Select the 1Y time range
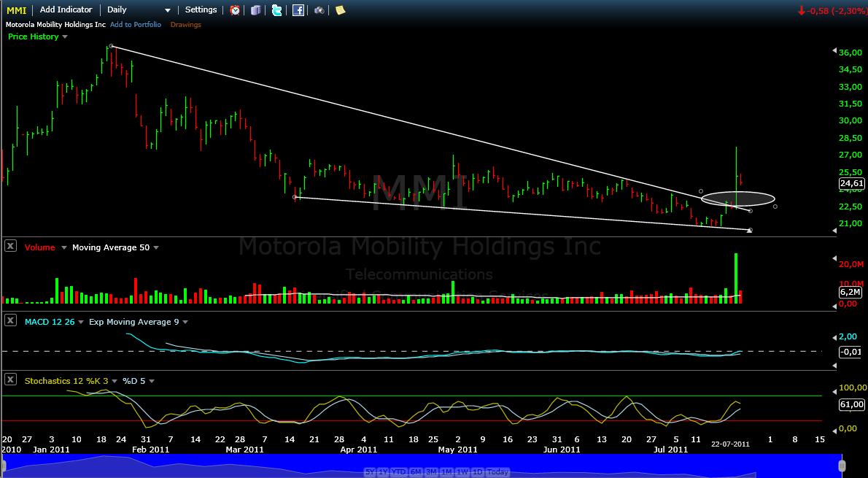The image size is (868, 478). tap(384, 472)
